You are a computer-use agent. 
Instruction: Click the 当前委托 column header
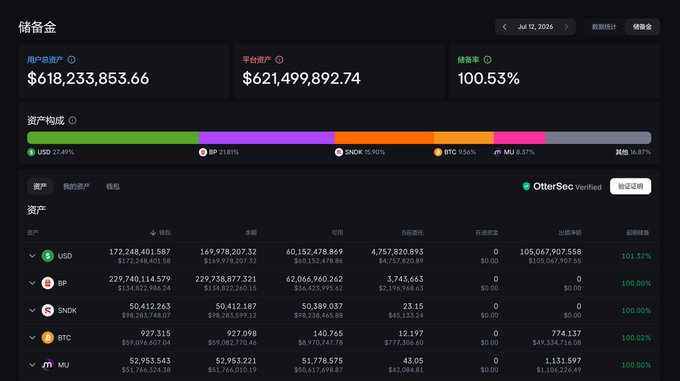412,233
